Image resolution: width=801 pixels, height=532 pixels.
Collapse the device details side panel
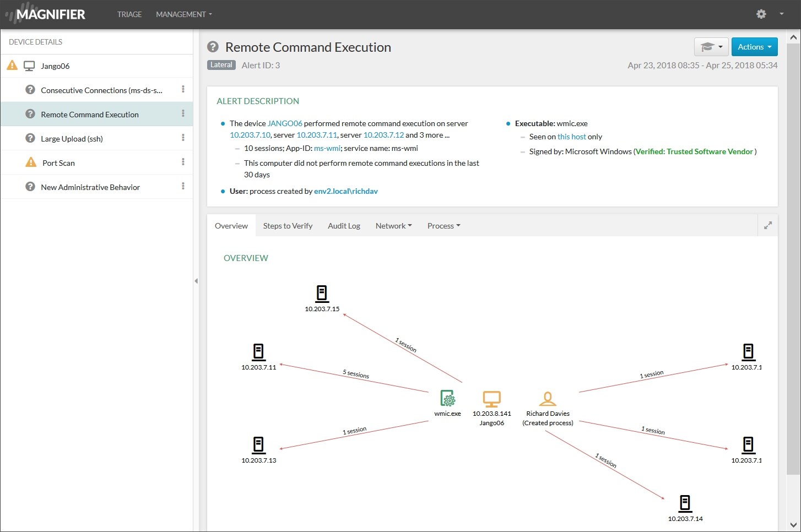196,281
